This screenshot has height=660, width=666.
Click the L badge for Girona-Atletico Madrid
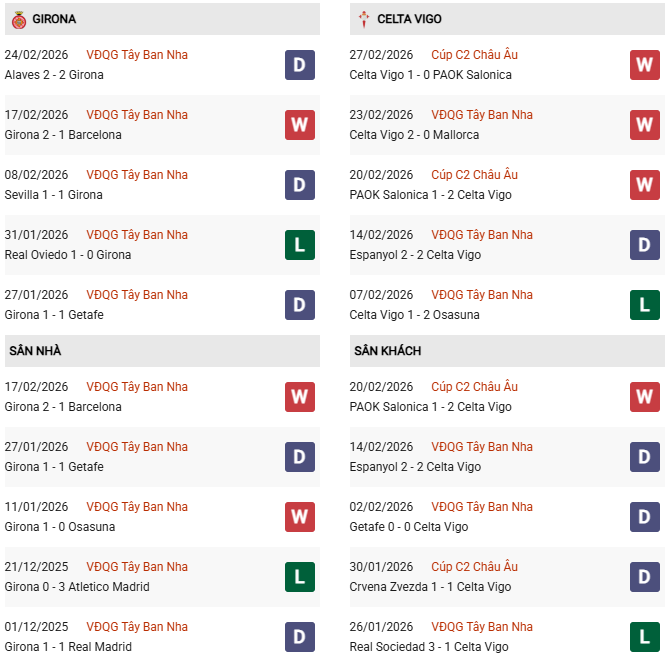click(x=300, y=577)
